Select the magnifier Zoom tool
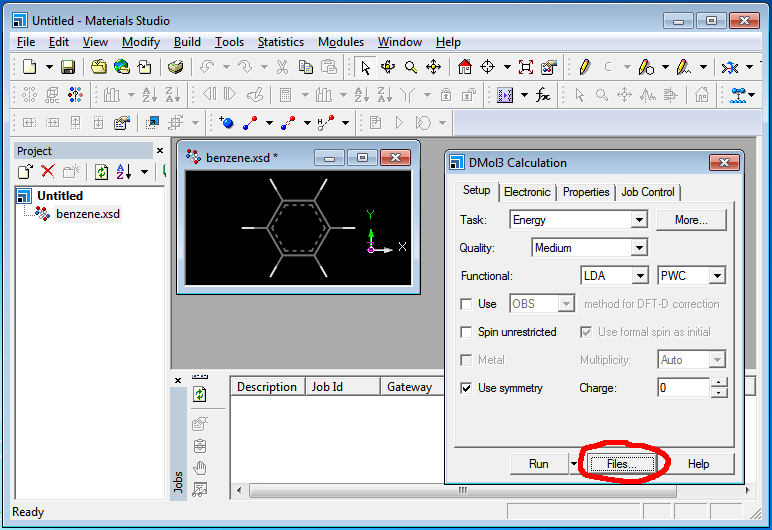 411,66
